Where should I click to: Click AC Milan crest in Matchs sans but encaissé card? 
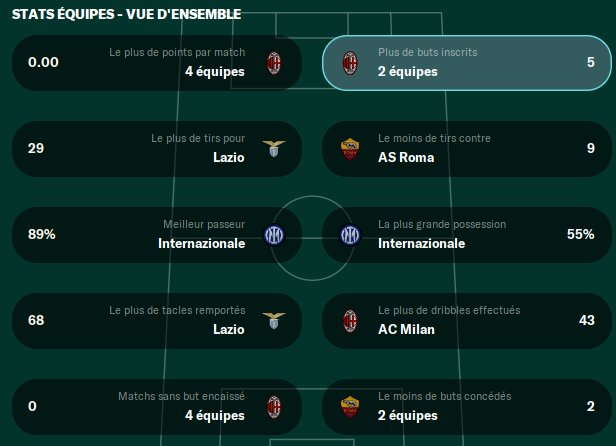(274, 407)
